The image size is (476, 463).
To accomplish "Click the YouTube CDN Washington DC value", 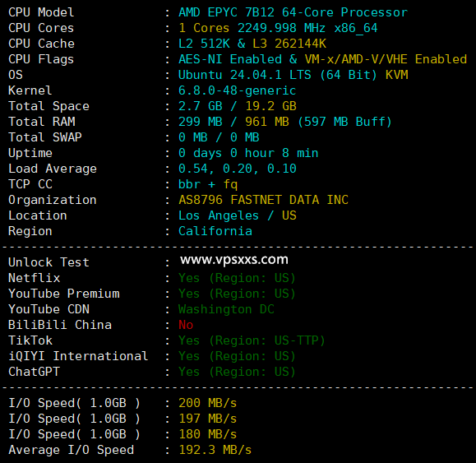I will tap(226, 309).
